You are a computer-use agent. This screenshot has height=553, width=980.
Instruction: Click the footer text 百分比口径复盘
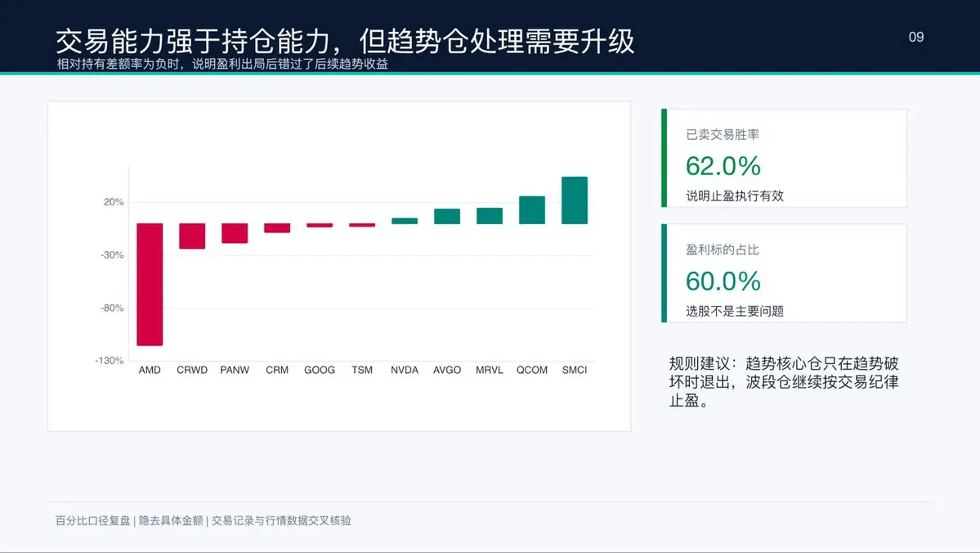pyautogui.click(x=92, y=520)
